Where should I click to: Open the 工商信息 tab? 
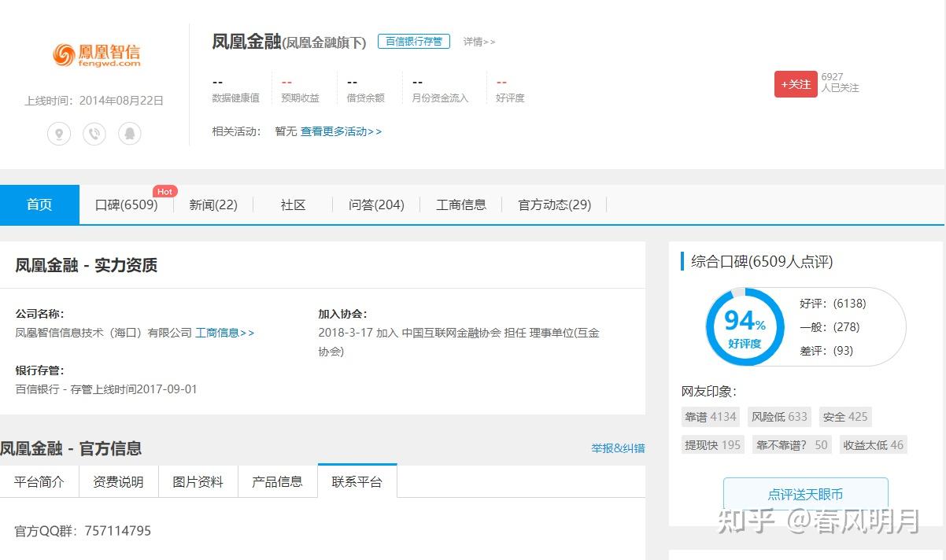point(461,204)
